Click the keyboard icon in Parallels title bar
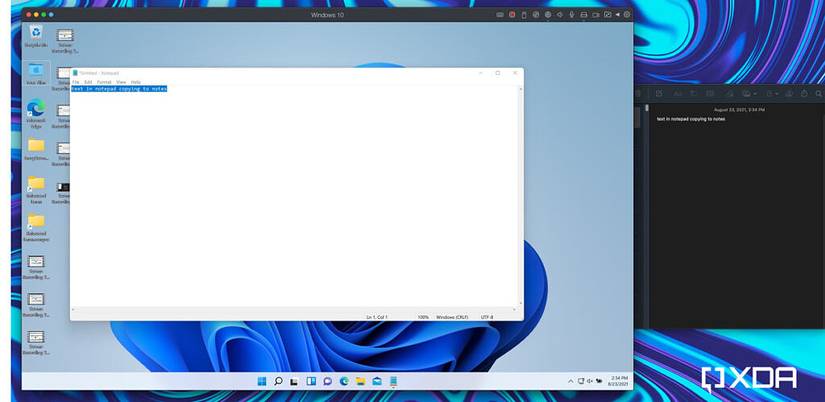Viewport: 825px width, 402px height. coord(500,15)
